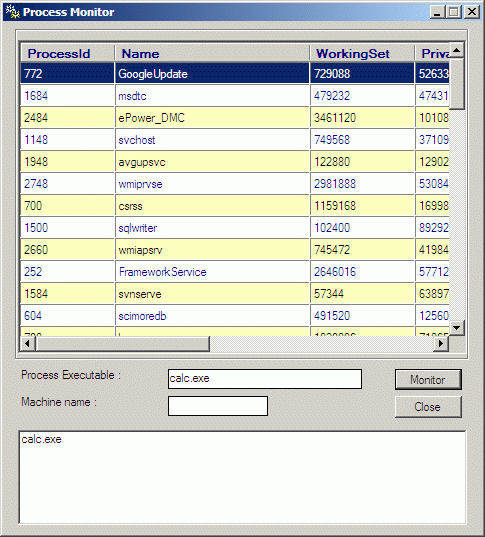The width and height of the screenshot is (485, 537).
Task: Select the csrss name cell
Action: pyautogui.click(x=212, y=205)
